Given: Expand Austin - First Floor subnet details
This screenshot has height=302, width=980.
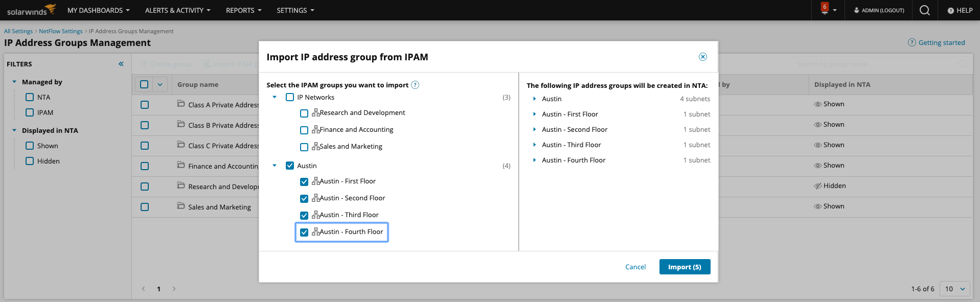Looking at the screenshot, I should [534, 114].
